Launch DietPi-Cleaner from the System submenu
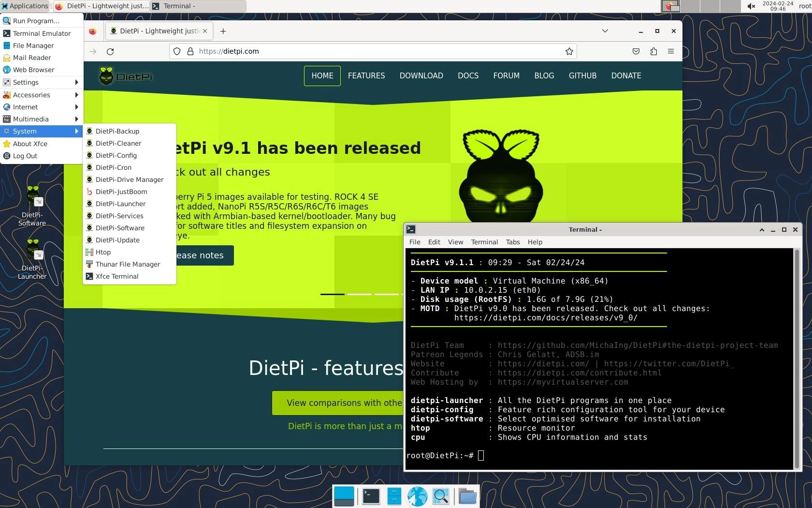Image resolution: width=812 pixels, height=508 pixels. tap(130, 143)
